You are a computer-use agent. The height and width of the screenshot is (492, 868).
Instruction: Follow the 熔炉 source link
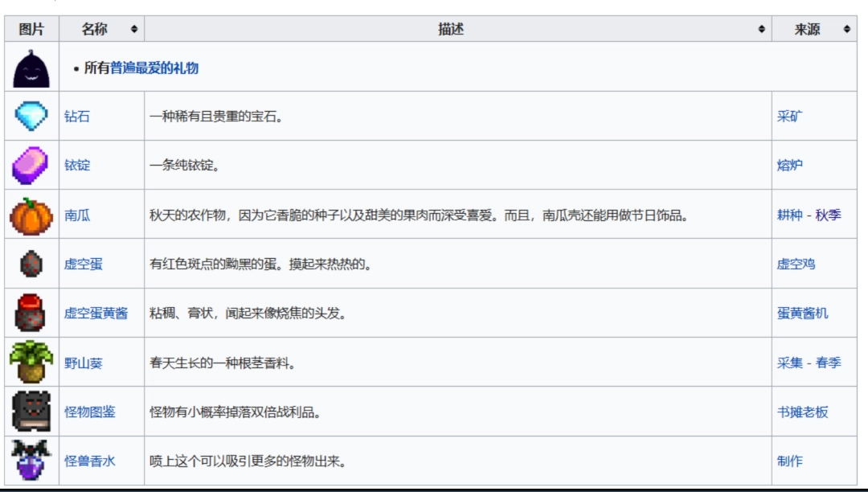(x=789, y=165)
